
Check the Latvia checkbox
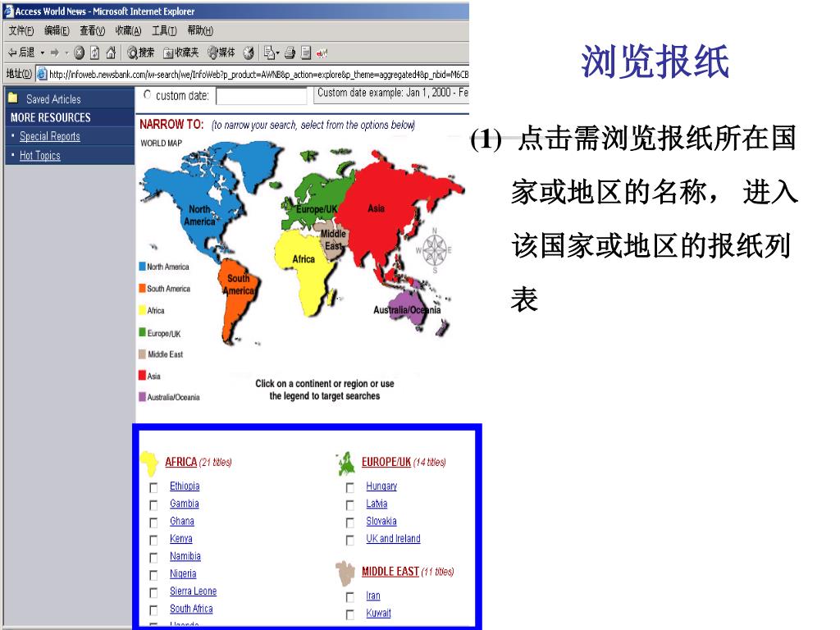(x=350, y=505)
